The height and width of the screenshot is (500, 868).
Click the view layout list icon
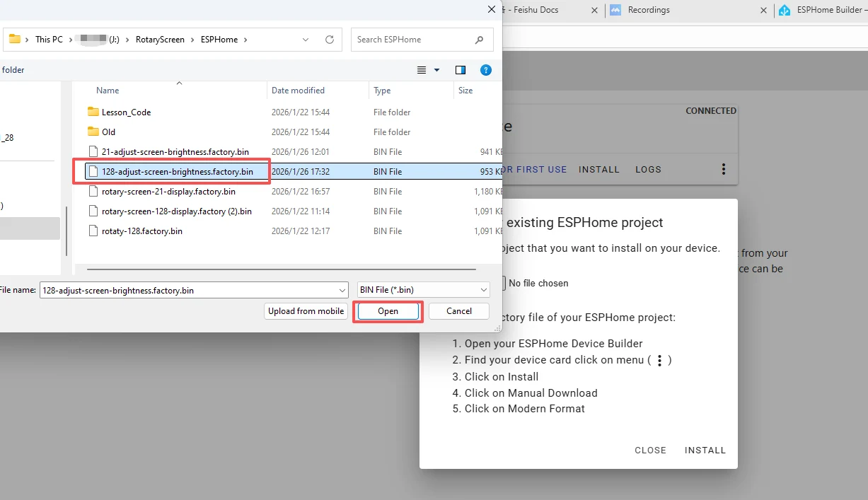pos(422,70)
